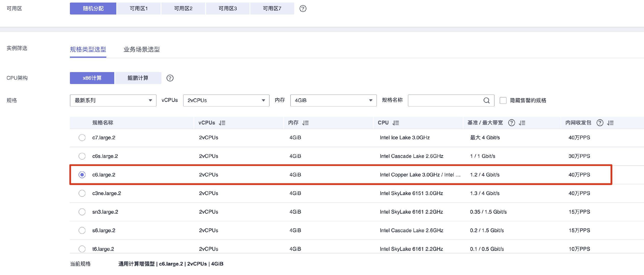644x275 pixels.
Task: Sort by 基准/最大带宽 column icon
Action: [x=522, y=123]
